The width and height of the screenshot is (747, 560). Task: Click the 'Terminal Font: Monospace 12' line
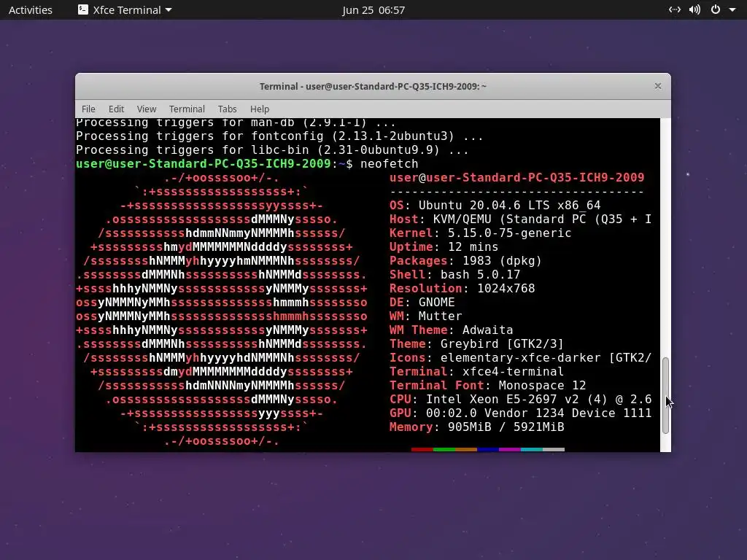(487, 385)
